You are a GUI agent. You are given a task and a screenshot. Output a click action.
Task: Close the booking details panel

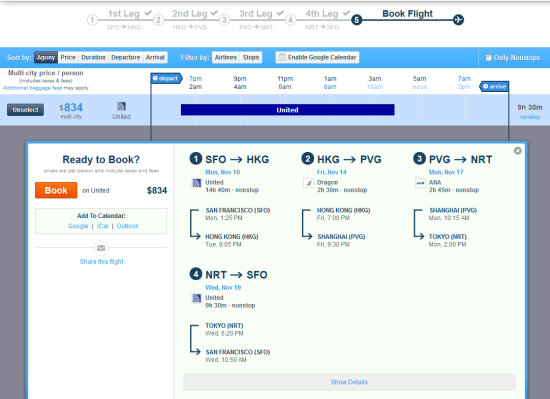[x=517, y=151]
